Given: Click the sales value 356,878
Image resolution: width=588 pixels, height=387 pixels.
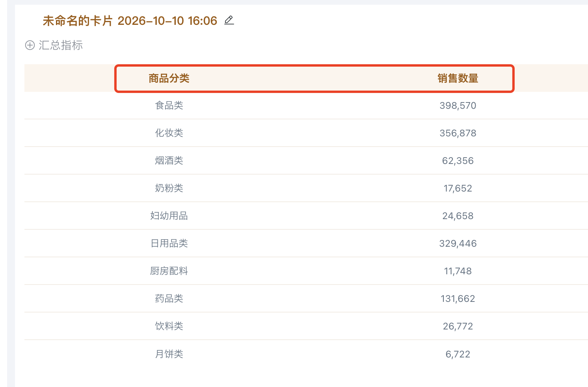Looking at the screenshot, I should point(458,133).
